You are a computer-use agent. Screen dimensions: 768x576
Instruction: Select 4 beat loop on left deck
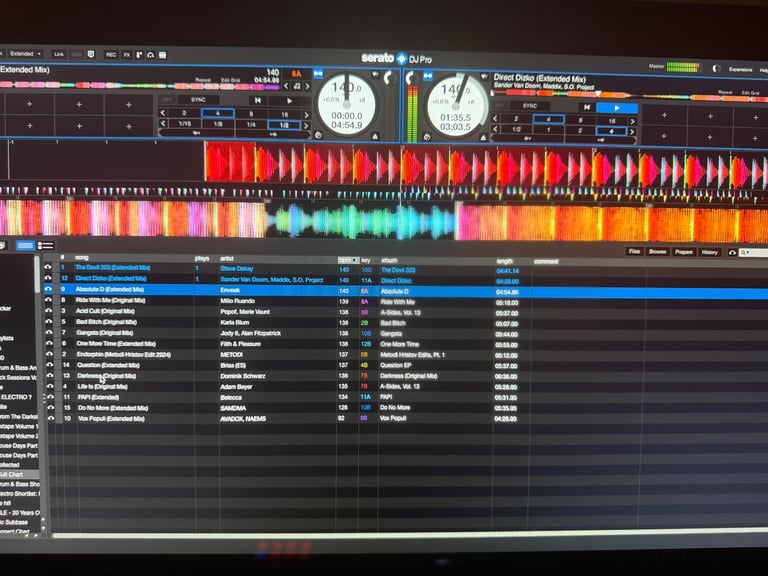(217, 113)
